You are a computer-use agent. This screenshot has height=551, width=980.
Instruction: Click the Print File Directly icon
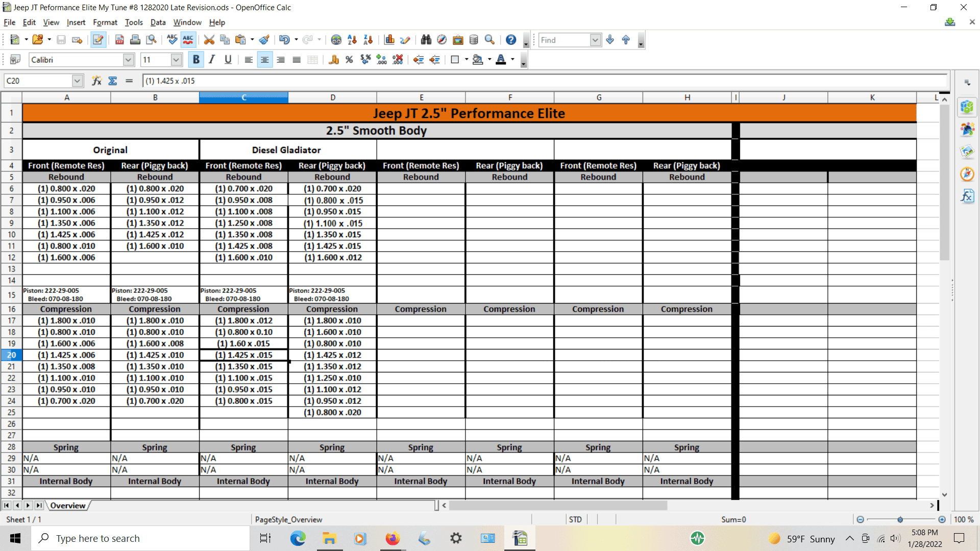135,40
